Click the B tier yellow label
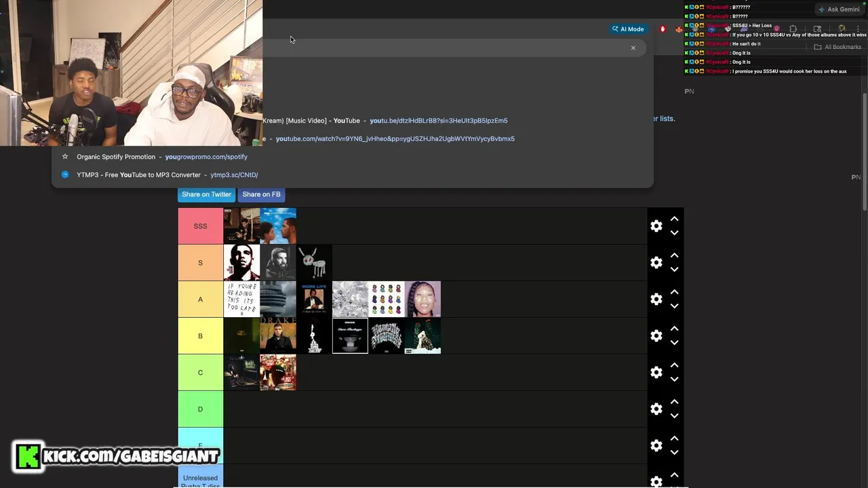868x488 pixels. (200, 336)
